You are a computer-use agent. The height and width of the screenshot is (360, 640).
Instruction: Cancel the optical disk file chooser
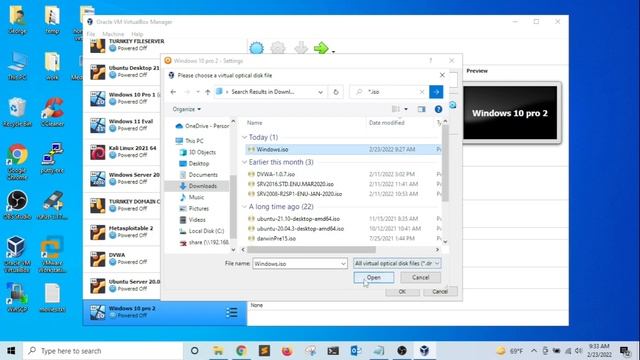(420, 278)
